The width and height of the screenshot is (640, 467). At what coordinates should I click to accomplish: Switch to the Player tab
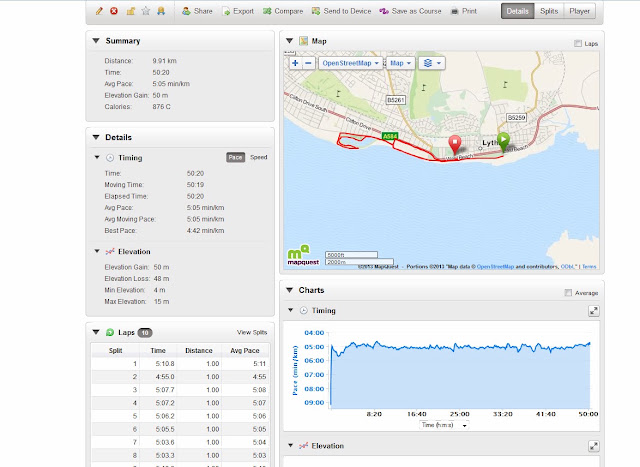[579, 11]
